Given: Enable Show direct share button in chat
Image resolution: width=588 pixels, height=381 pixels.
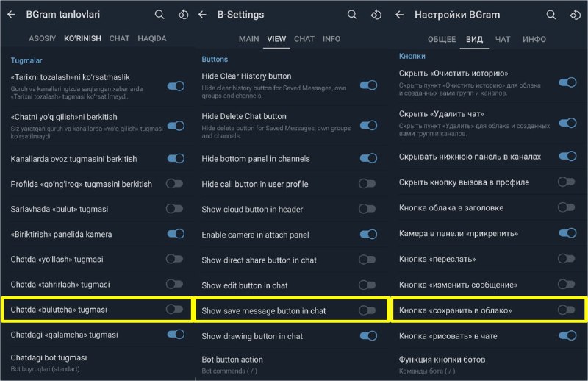Looking at the screenshot, I should (x=367, y=260).
